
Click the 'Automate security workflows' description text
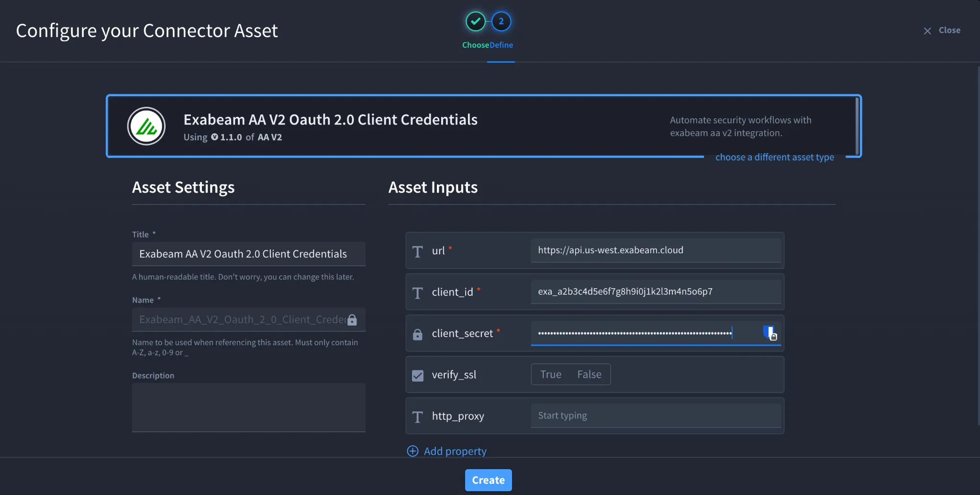click(x=741, y=126)
